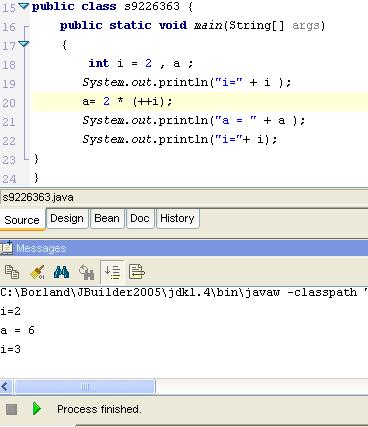
Task: Click line number 20 in the gutter
Action: pyautogui.click(x=9, y=103)
